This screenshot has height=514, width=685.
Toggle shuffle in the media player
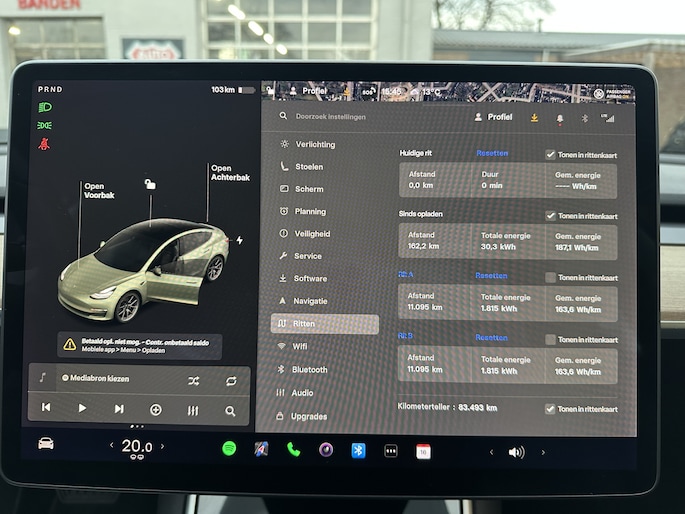pyautogui.click(x=193, y=380)
